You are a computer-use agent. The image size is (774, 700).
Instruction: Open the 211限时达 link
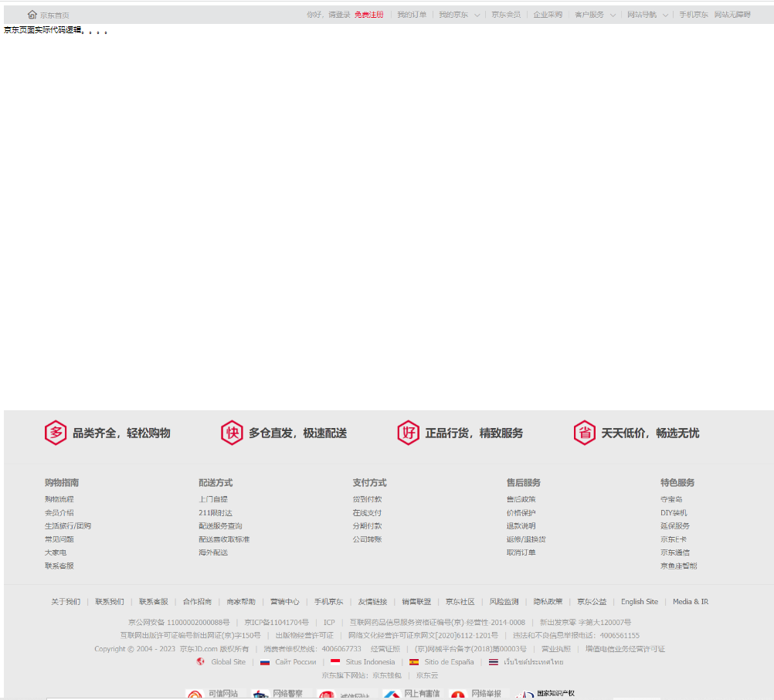[216, 512]
